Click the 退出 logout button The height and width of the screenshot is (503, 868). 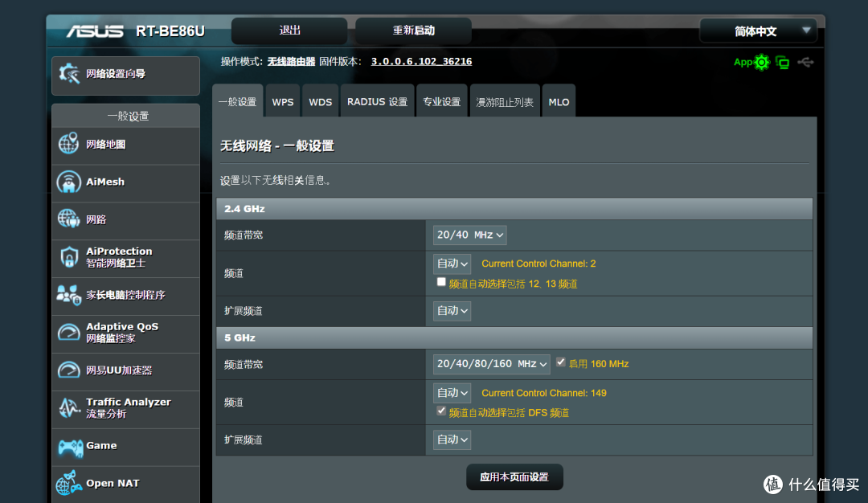click(289, 31)
